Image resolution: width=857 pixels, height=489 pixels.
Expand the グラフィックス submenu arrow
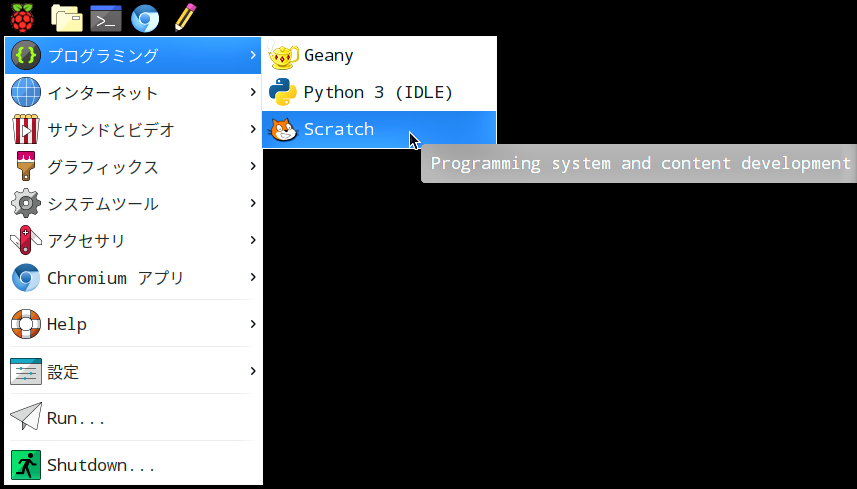tap(253, 167)
